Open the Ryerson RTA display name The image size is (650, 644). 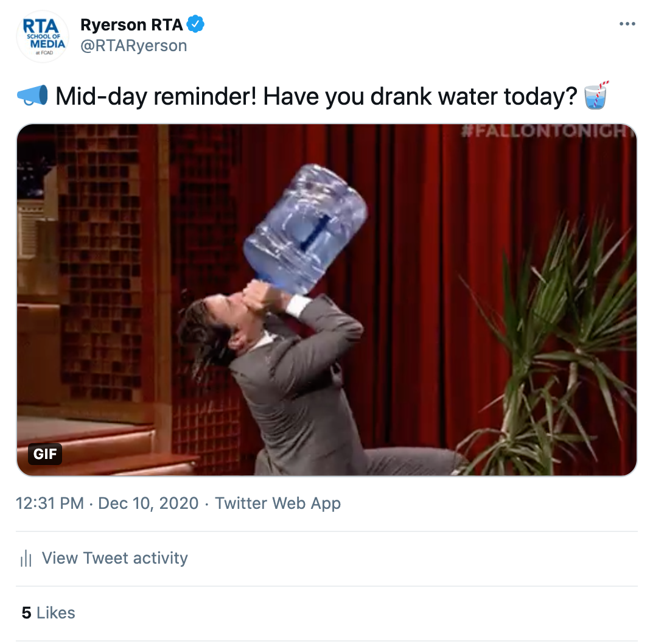[x=131, y=24]
